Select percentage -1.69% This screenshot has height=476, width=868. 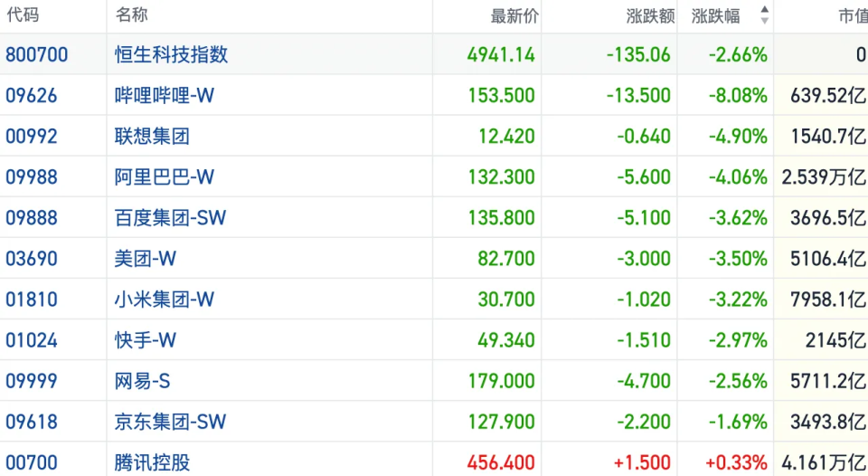coord(738,423)
